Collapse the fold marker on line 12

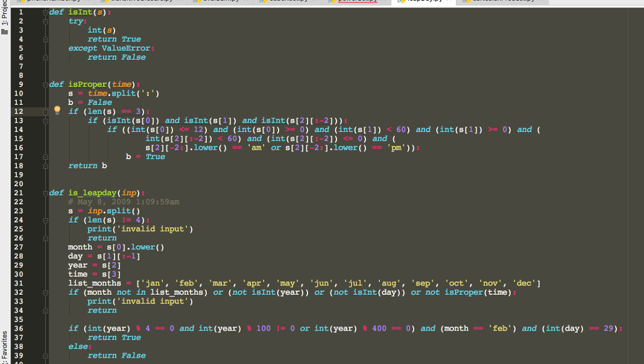45,112
